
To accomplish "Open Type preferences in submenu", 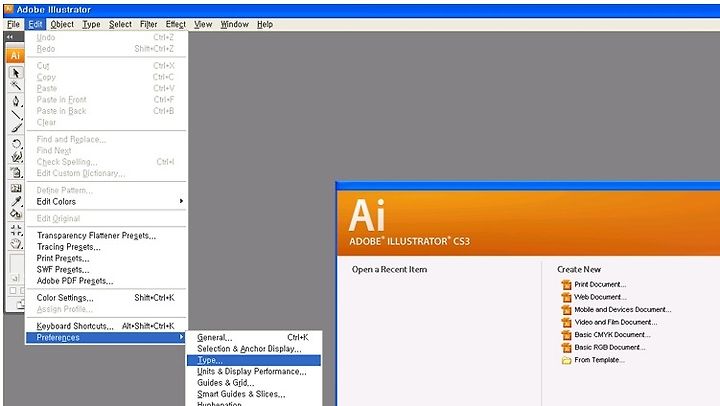I will (253, 361).
